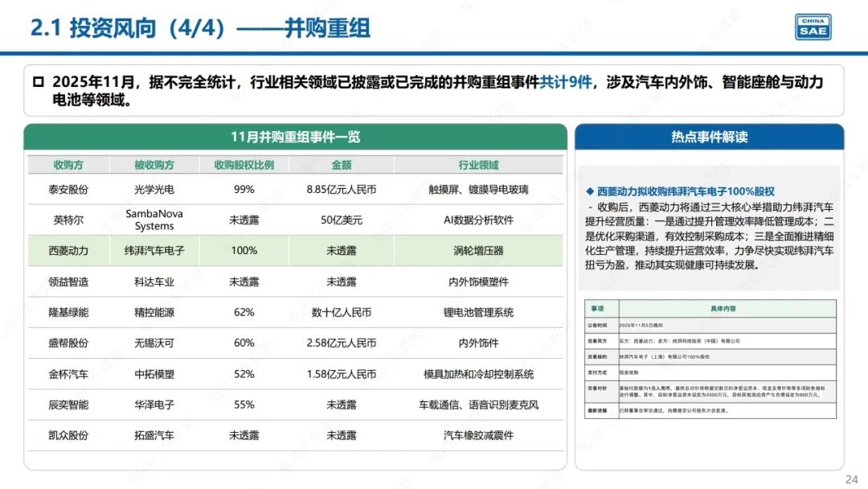Click the green header 11月并购重组事件一览
868x489 pixels.
[295, 137]
